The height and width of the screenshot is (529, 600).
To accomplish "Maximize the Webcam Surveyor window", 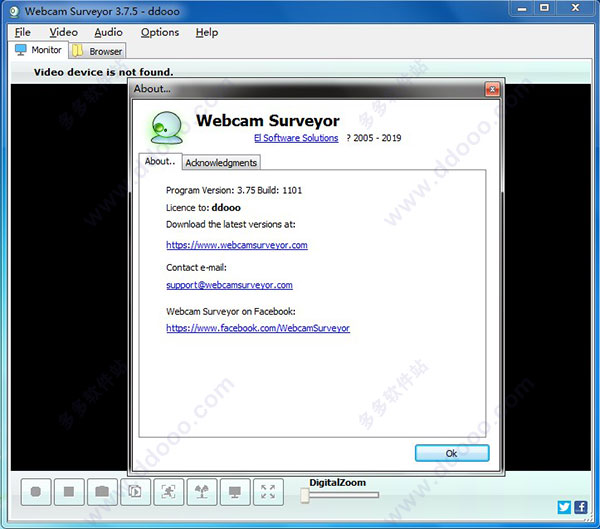I will [x=545, y=8].
